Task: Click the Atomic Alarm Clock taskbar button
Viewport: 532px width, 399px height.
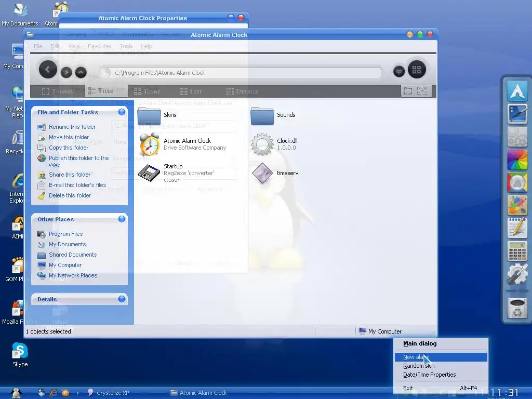Action: tap(199, 393)
